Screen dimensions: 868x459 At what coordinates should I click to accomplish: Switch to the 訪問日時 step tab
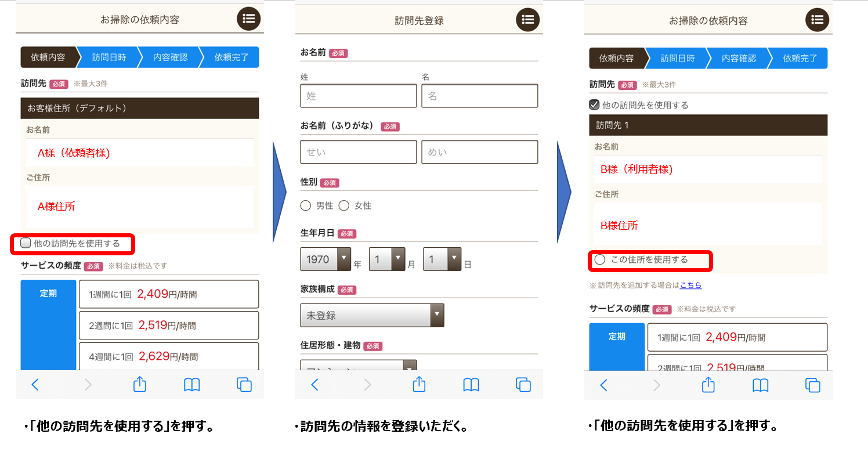tap(108, 57)
